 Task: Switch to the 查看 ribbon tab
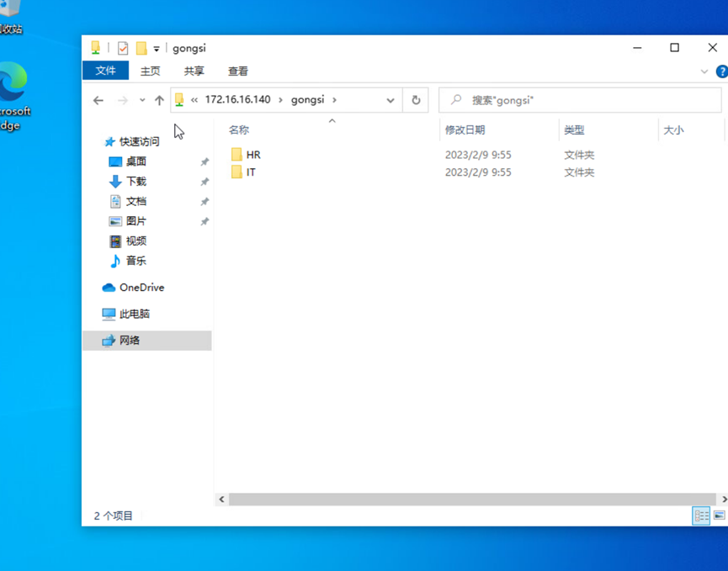click(238, 71)
